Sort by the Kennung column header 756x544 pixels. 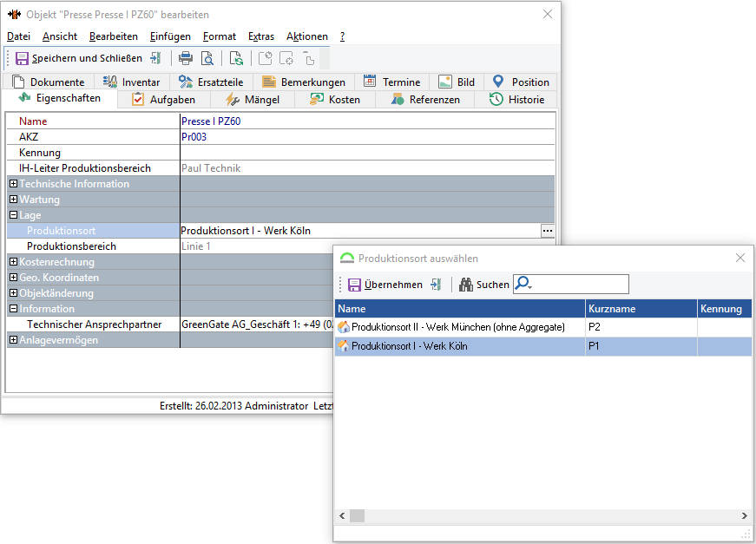click(x=724, y=309)
